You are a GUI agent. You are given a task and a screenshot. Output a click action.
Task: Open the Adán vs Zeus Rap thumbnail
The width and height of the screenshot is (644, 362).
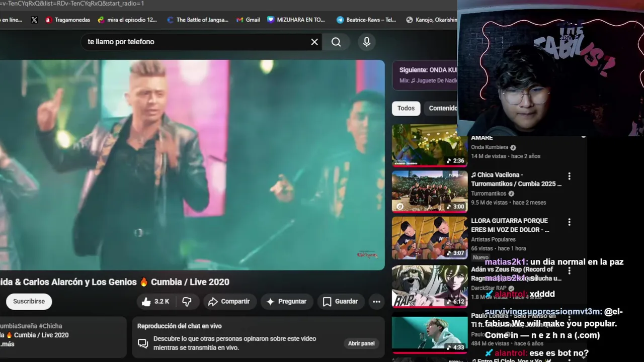pos(430,286)
